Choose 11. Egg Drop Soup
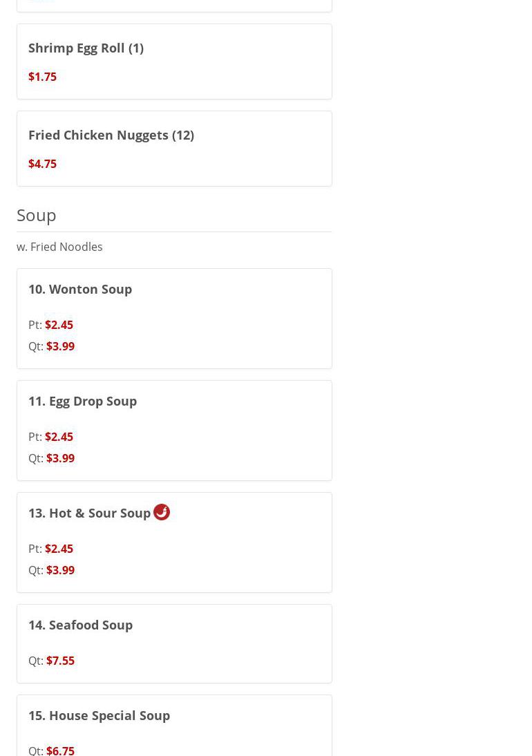Image resolution: width=532 pixels, height=756 pixels. tap(82, 401)
